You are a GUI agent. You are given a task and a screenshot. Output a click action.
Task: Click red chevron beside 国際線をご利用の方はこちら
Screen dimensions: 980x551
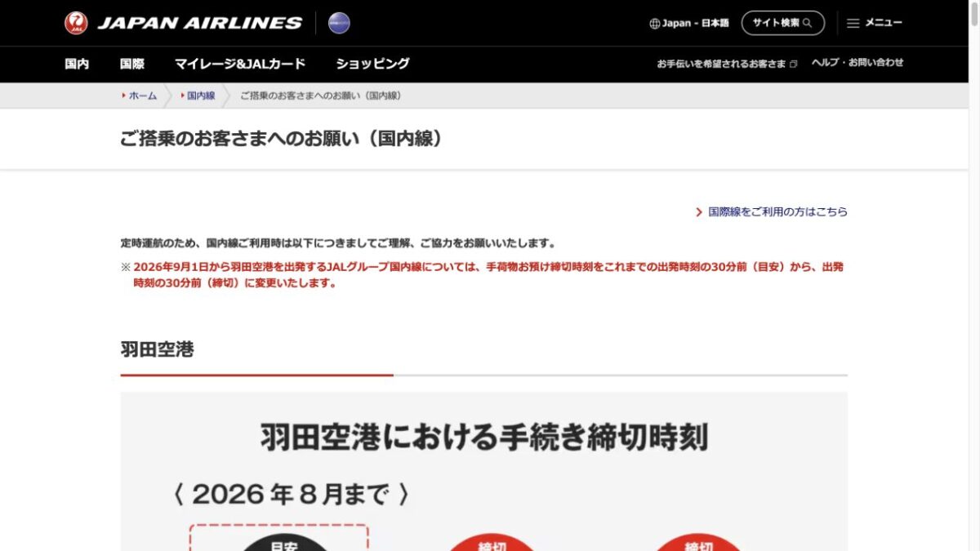[699, 212]
